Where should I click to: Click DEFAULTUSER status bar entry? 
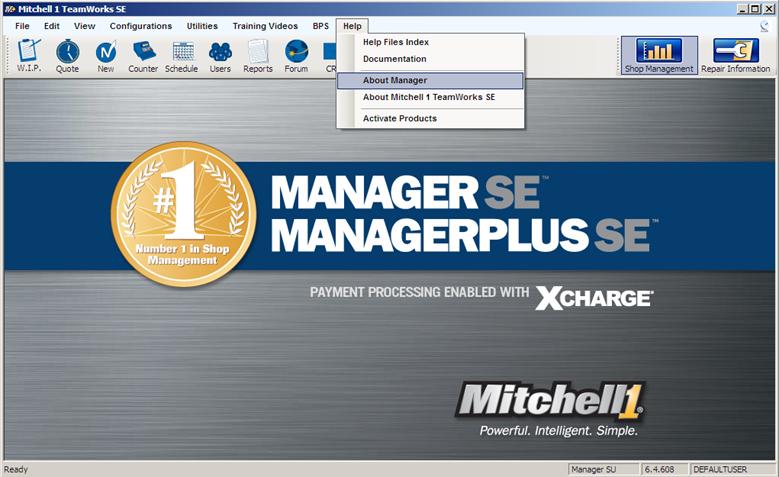point(733,469)
